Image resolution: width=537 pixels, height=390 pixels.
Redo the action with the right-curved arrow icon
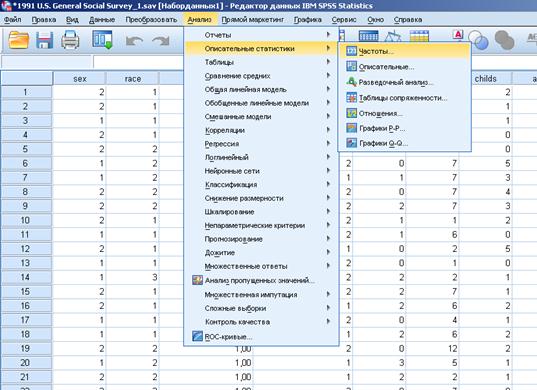[x=161, y=41]
